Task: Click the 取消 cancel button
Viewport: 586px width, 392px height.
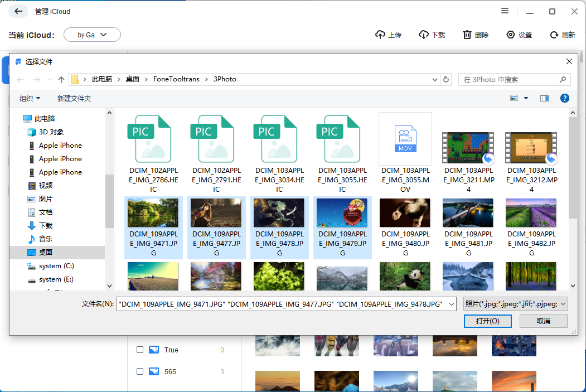Action: click(x=543, y=321)
